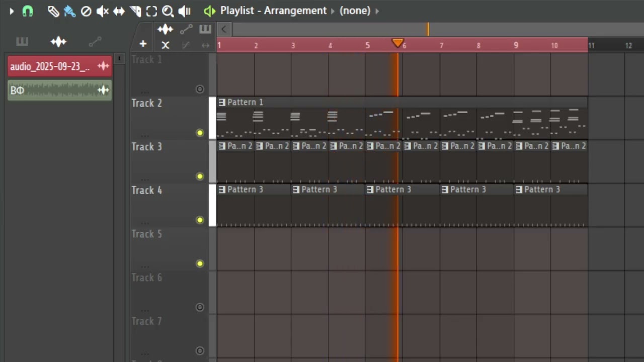Select Track 6 header
The height and width of the screenshot is (362, 644).
[x=169, y=293]
